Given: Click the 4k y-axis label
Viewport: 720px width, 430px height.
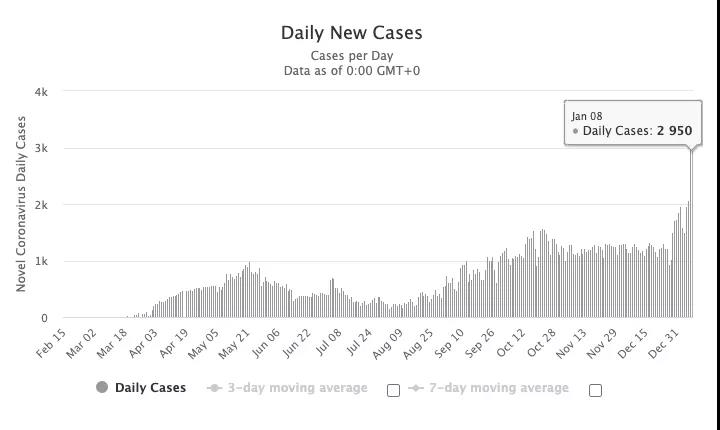Looking at the screenshot, I should point(41,92).
